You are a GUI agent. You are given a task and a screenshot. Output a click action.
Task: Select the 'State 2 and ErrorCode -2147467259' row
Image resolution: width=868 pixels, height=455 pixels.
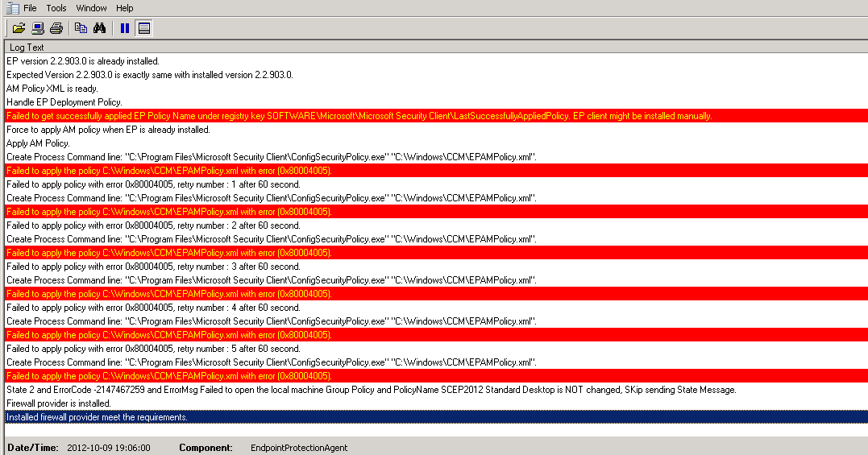coord(436,390)
